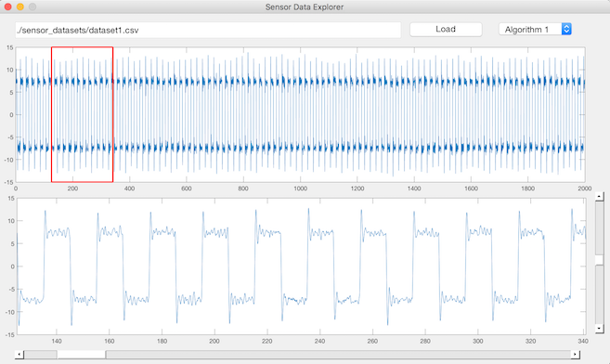Click the Load button
This screenshot has width=610, height=364.
[446, 29]
